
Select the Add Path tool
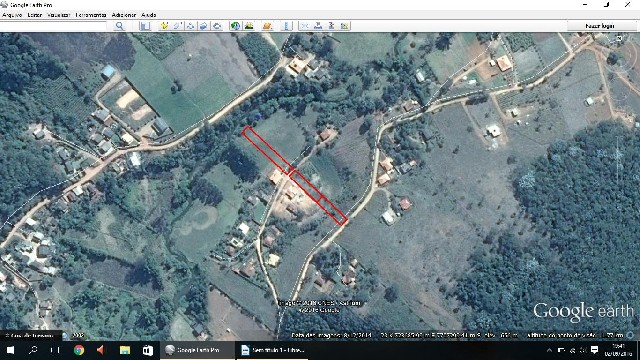[190, 26]
